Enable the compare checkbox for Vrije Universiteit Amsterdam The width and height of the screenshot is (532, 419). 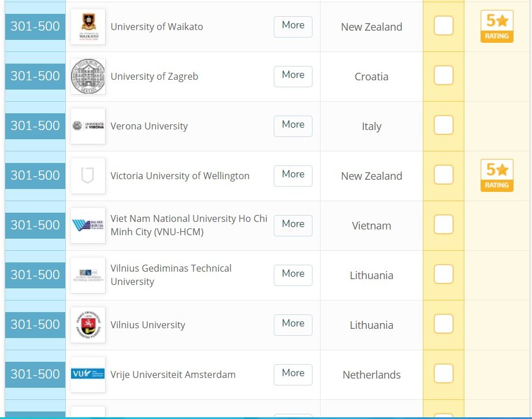coord(444,374)
